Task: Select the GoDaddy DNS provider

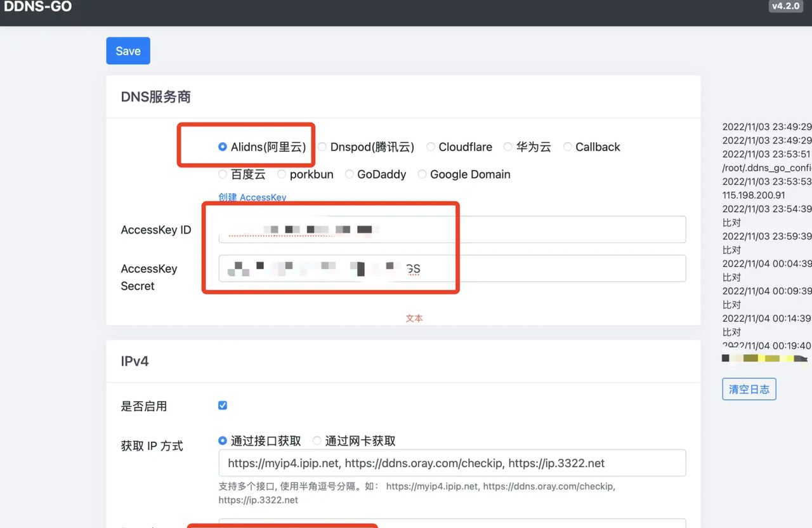Action: click(x=350, y=175)
